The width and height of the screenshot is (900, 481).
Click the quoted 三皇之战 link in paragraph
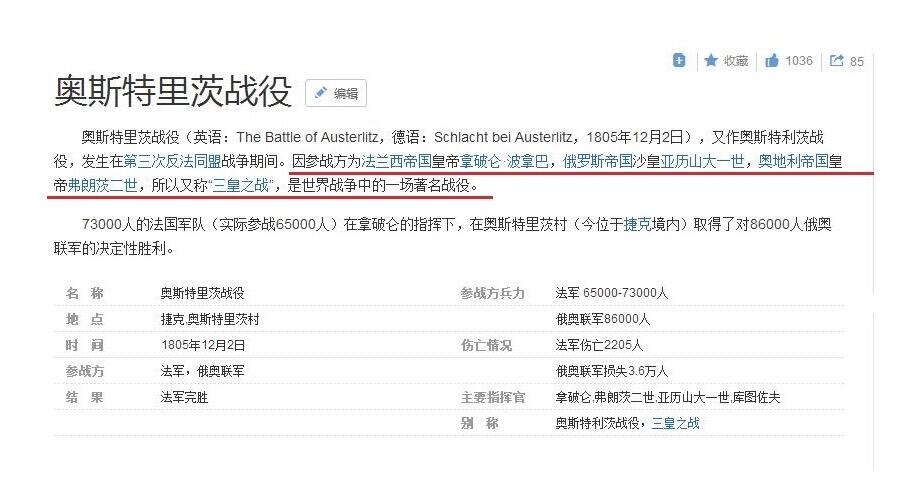pos(241,185)
